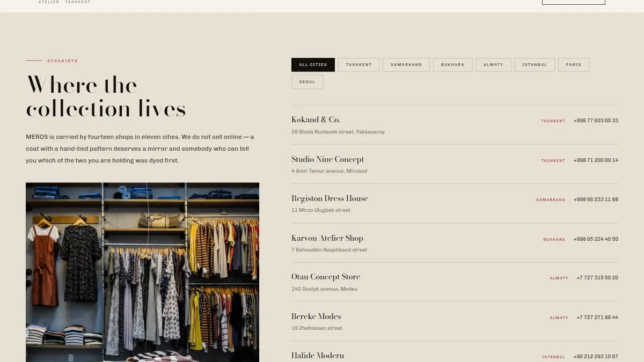Click the Atelier · Tashkent header logo text
The image size is (644, 362).
tap(64, 2)
